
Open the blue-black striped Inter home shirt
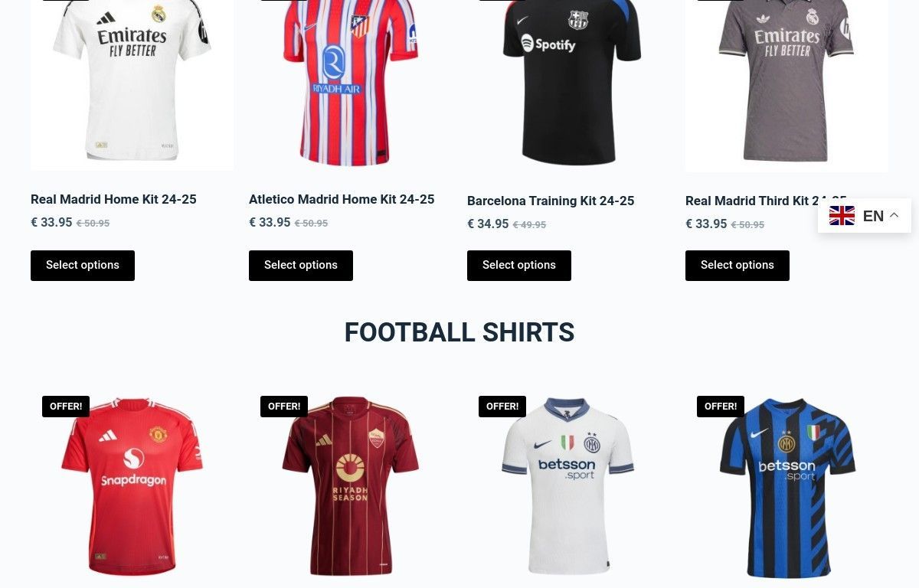pyautogui.click(x=787, y=486)
